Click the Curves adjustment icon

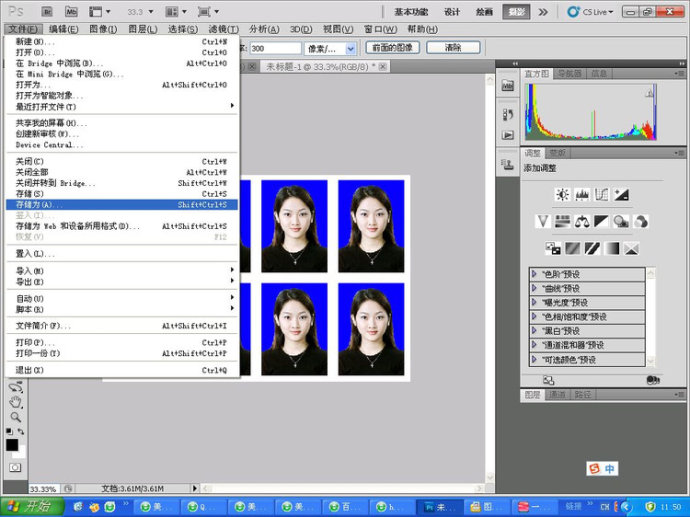click(x=602, y=195)
